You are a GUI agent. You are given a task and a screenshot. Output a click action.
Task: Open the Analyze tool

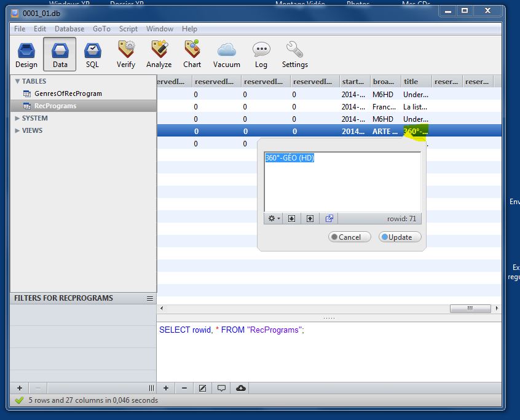tap(159, 54)
